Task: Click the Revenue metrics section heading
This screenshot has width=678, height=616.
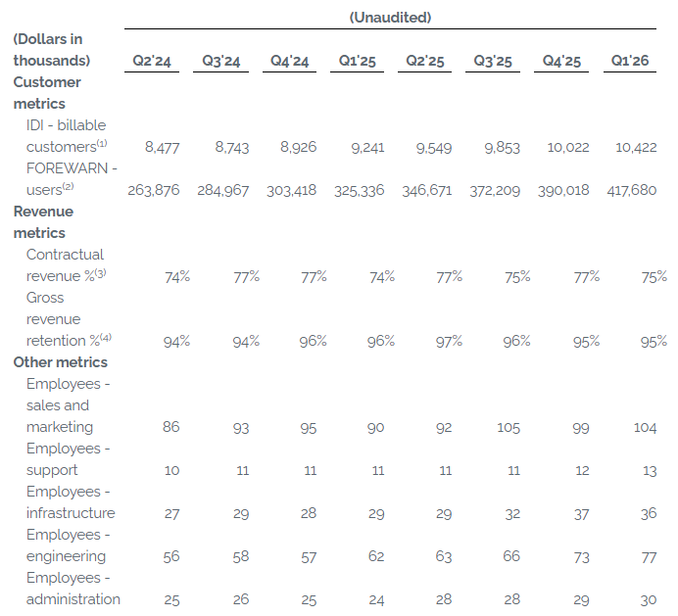Action: [x=43, y=222]
